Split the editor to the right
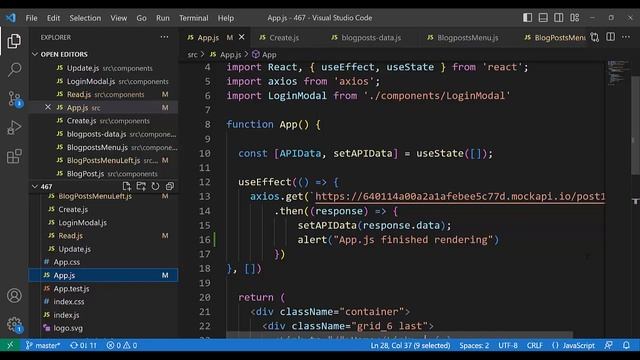The width and height of the screenshot is (640, 360). (610, 37)
